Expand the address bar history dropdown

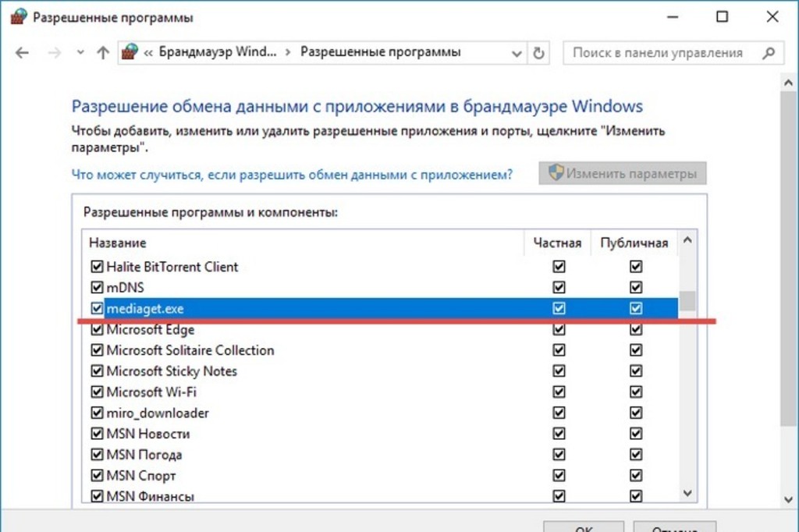tap(516, 53)
